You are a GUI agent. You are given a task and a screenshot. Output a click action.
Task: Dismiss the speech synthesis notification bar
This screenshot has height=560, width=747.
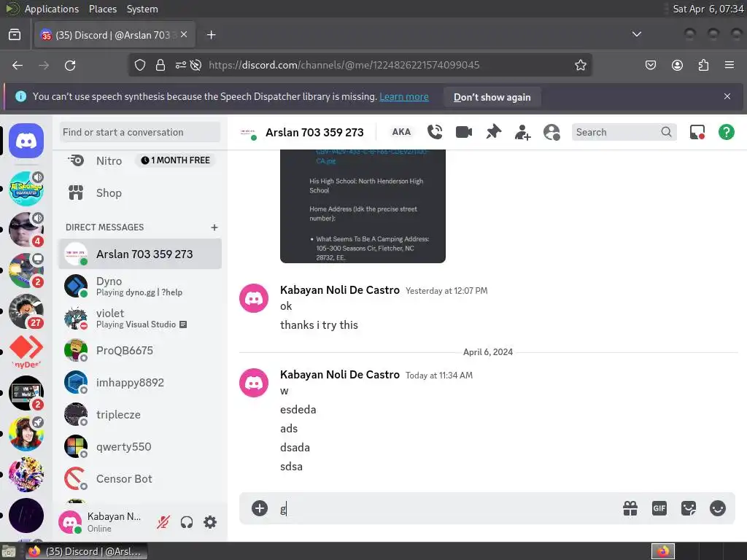[x=727, y=96]
